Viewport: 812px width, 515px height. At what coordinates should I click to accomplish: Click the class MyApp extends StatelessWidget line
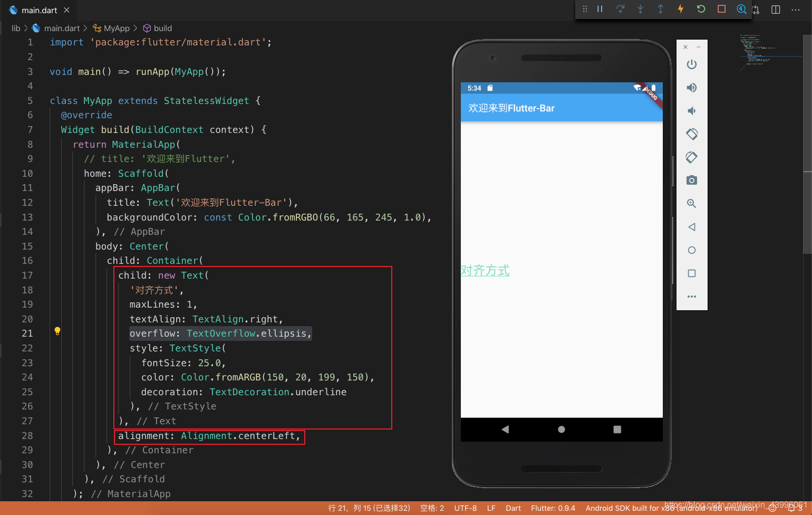tap(155, 101)
